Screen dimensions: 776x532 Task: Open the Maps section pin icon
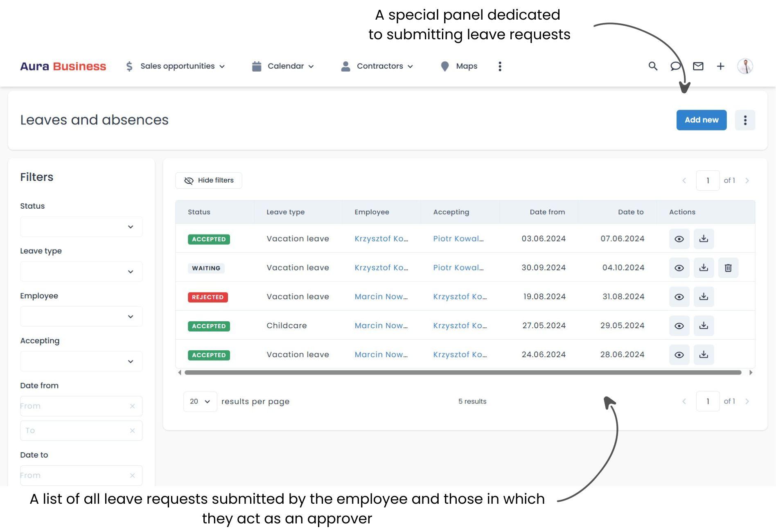445,66
